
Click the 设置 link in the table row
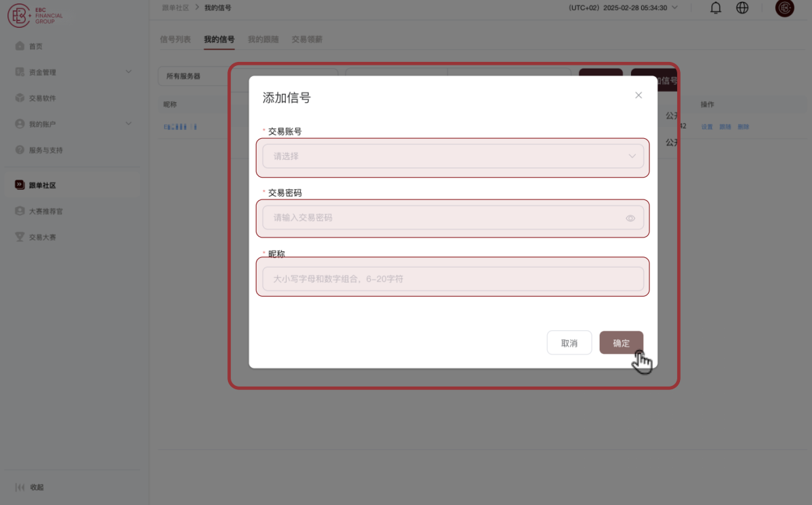707,127
